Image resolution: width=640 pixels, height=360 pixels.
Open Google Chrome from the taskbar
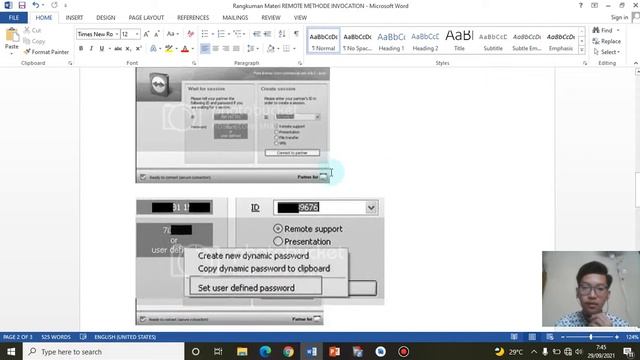point(288,351)
